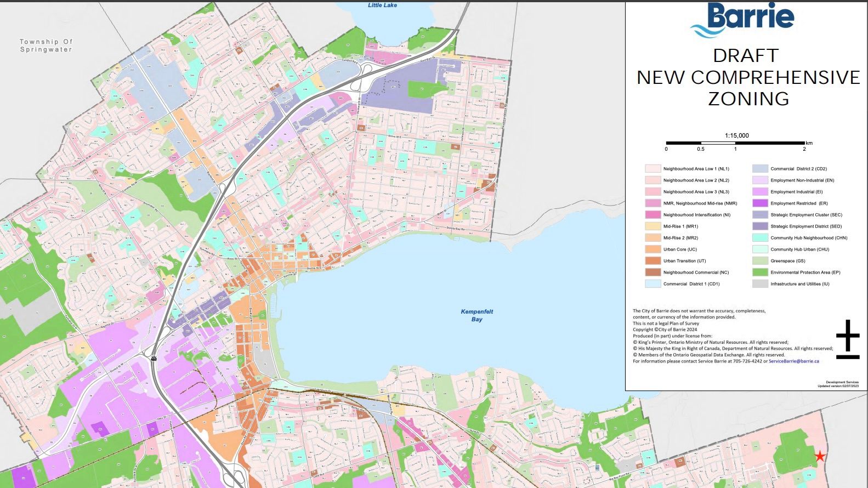Click the Township Of Springwater map label
868x488 pixels.
pos(46,46)
